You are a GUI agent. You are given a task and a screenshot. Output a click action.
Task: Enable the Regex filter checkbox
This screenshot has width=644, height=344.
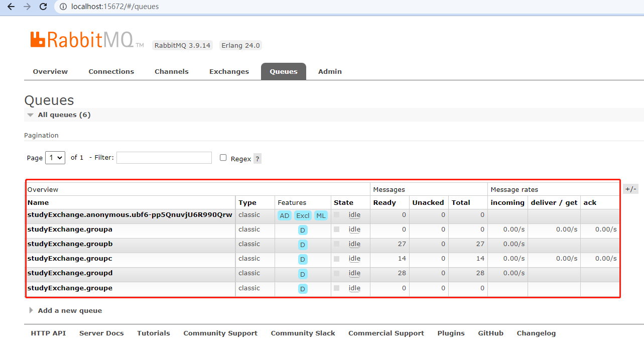(x=223, y=158)
